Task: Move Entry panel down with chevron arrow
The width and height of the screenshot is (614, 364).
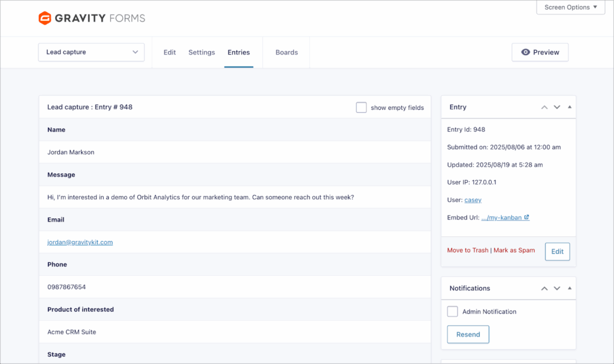Action: point(557,107)
